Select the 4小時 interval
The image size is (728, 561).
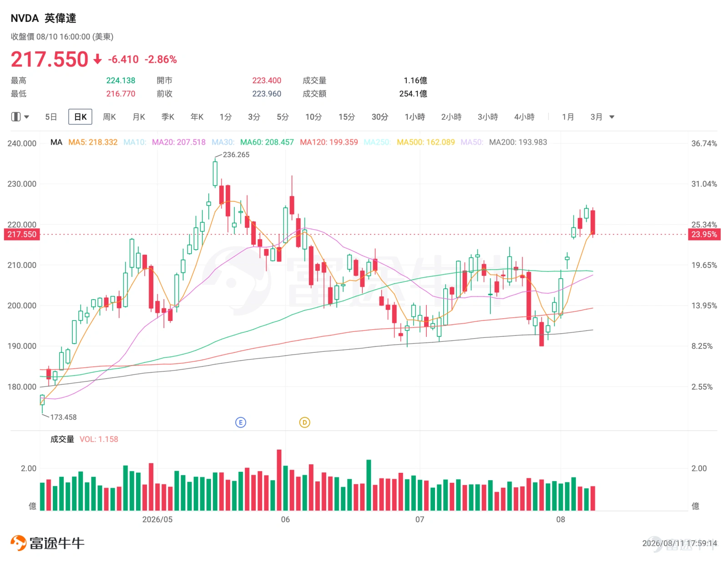click(524, 117)
